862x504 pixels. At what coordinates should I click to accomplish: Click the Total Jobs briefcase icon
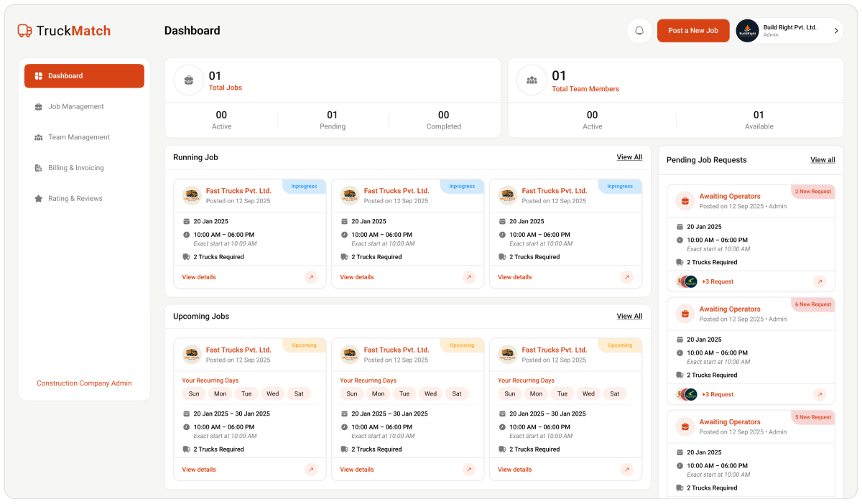tap(188, 80)
